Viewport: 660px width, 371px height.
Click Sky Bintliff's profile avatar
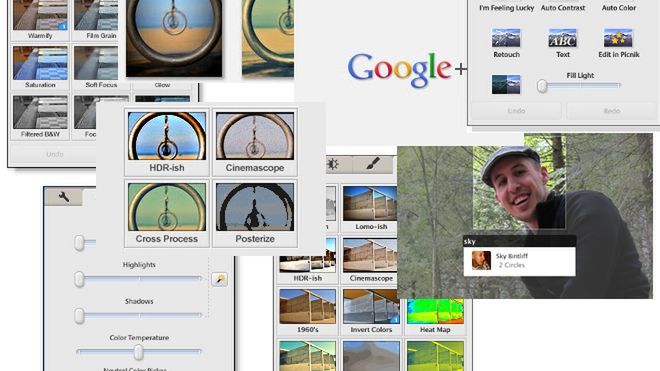(481, 260)
